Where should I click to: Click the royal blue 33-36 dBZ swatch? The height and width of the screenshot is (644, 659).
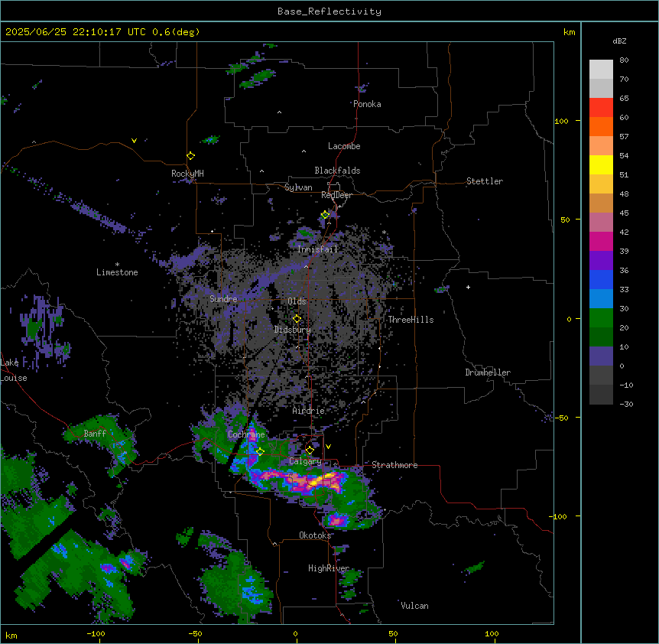pos(601,280)
